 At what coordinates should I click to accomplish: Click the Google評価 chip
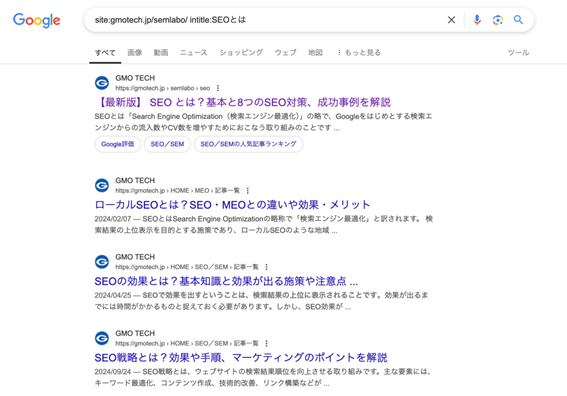[118, 144]
